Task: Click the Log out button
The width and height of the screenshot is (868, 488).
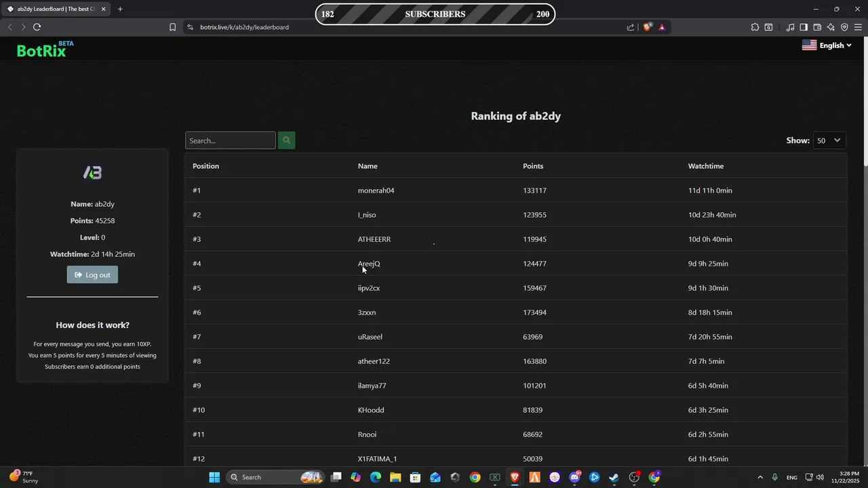Action: click(x=92, y=274)
